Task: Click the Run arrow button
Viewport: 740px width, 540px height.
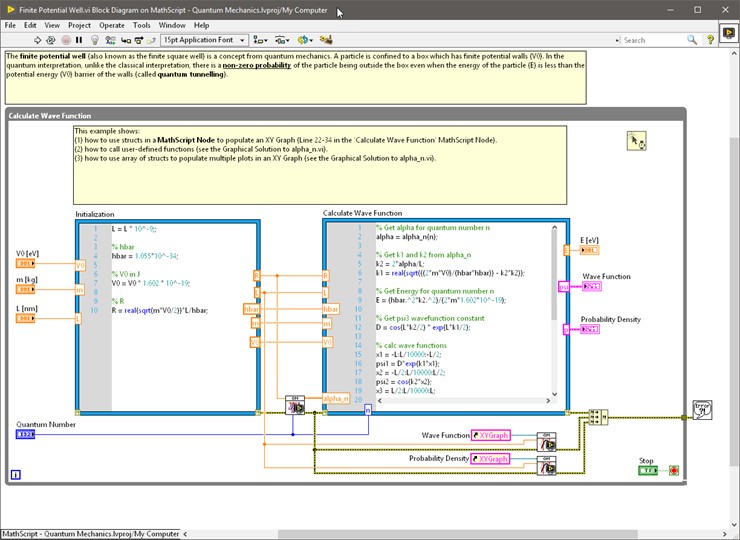Action: [38, 40]
